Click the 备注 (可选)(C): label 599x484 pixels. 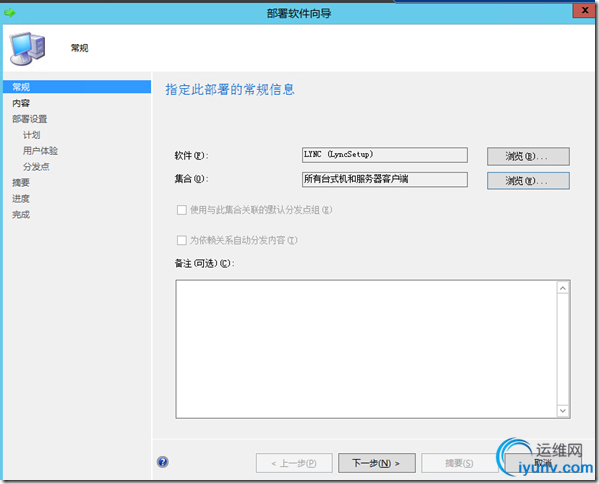[x=204, y=264]
